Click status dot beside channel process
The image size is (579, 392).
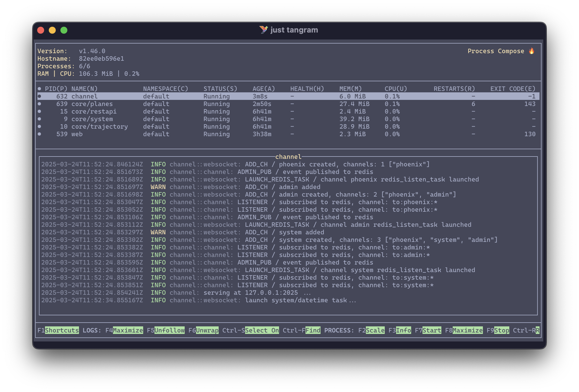point(39,96)
